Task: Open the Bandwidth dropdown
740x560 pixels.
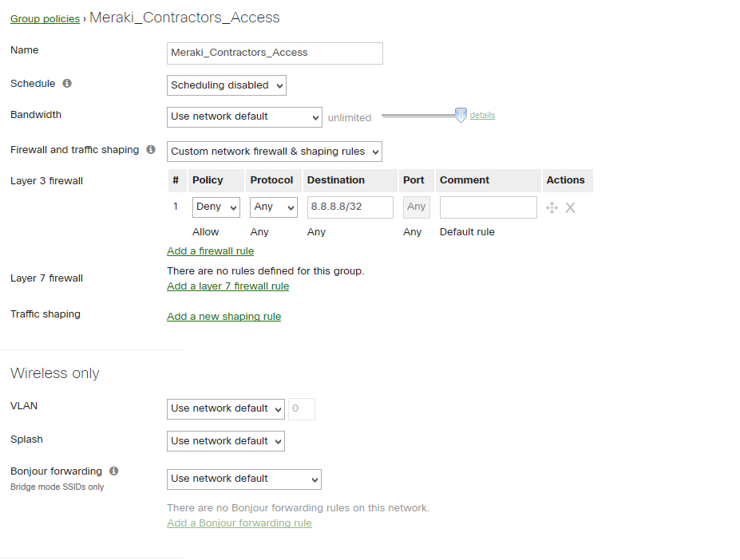Action: coord(244,116)
